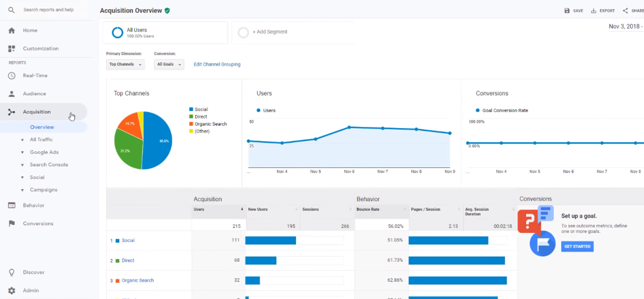Open the Customization grid icon
The width and height of the screenshot is (644, 299).
tap(12, 49)
